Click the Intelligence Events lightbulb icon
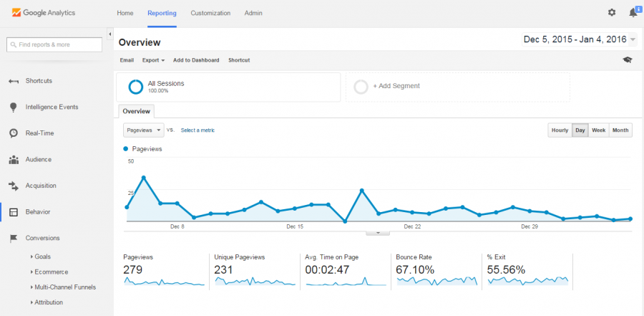Viewport: 644px width, 316px height. (14, 107)
